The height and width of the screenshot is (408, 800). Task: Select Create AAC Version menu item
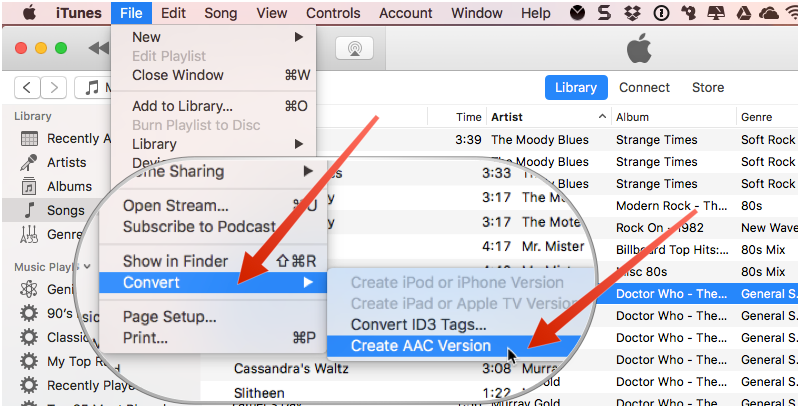(420, 346)
